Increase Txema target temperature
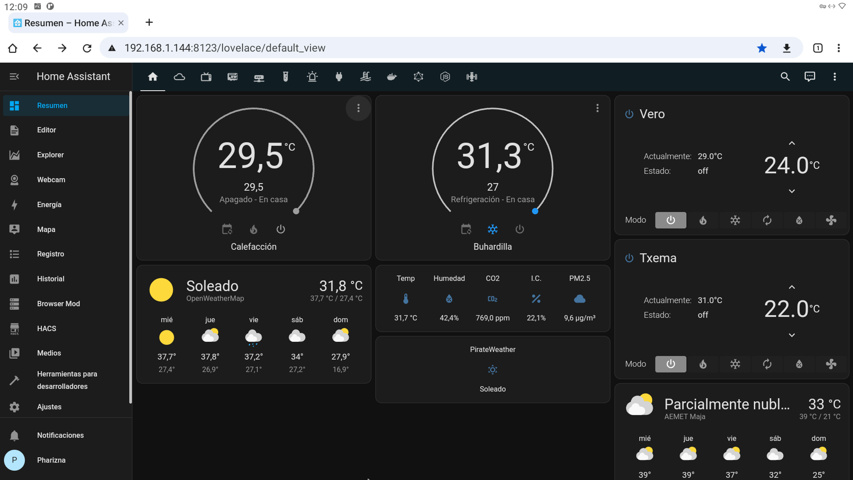The height and width of the screenshot is (480, 853). click(792, 287)
